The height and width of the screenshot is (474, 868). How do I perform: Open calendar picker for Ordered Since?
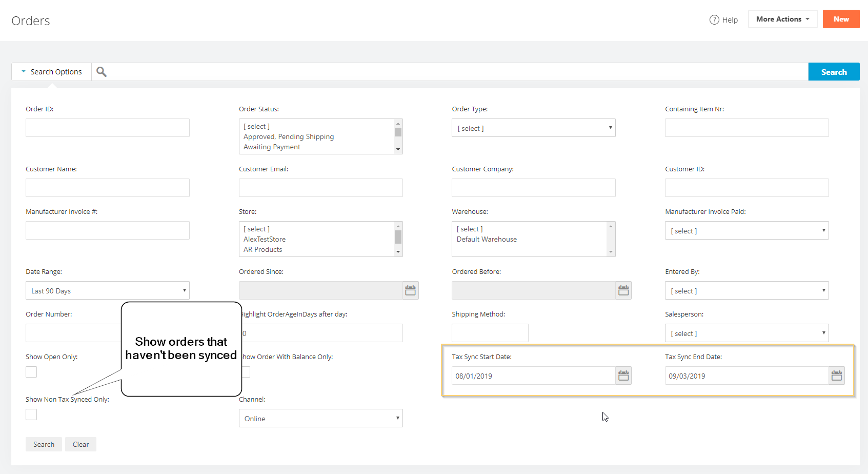tap(411, 290)
